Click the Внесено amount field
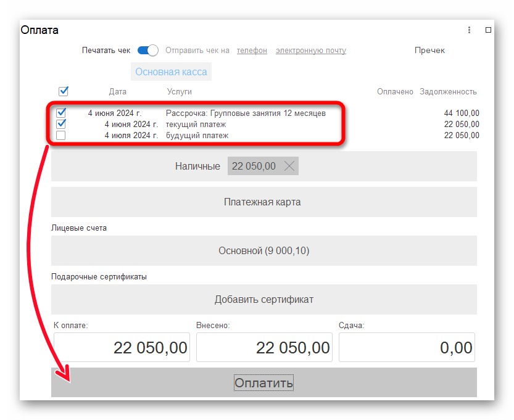Screen dimensions: 514x420 pyautogui.click(x=264, y=347)
